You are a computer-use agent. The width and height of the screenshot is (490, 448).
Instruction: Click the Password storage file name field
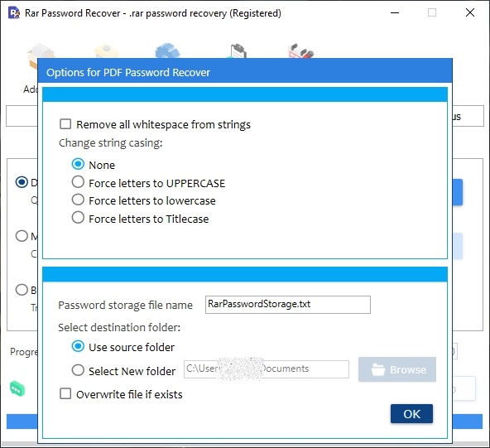(x=288, y=305)
